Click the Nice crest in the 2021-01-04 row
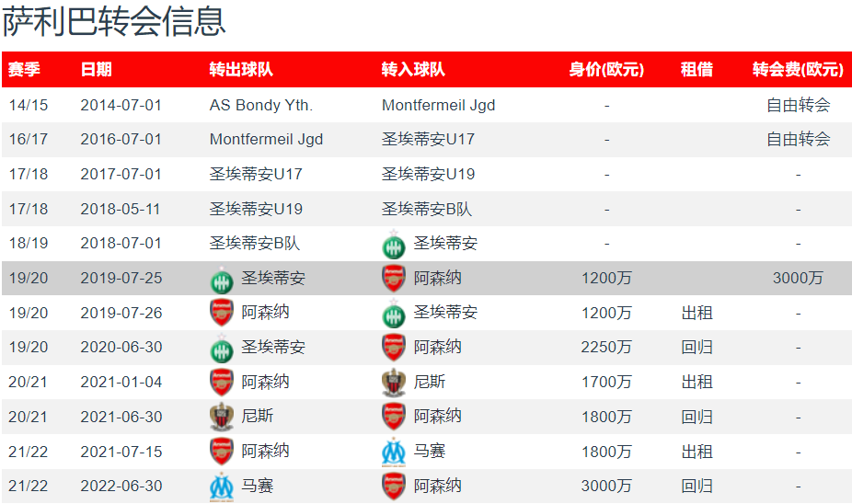 [394, 383]
